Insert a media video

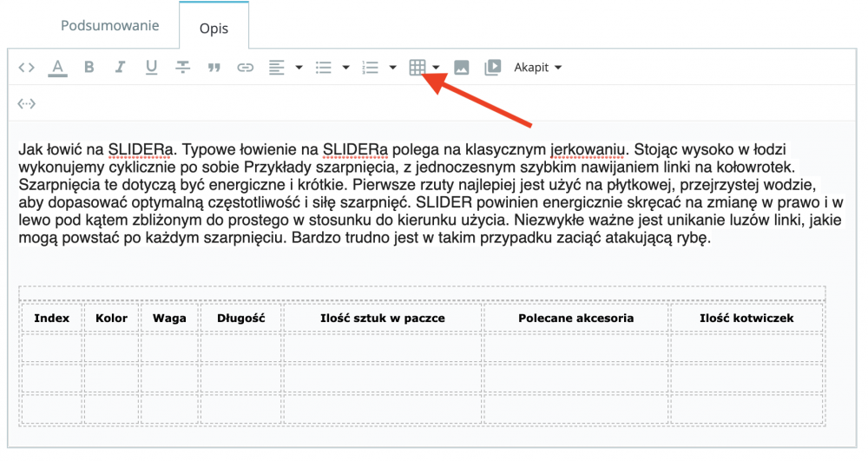coord(492,68)
